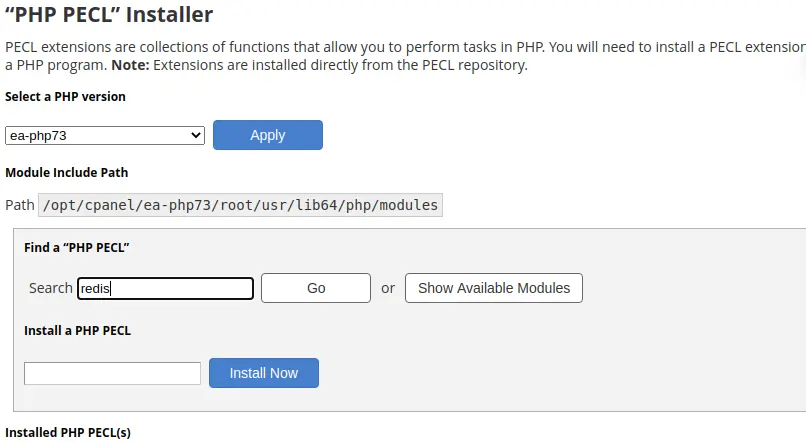806x443 pixels.
Task: Click the Select a PHP version label
Action: 65,97
